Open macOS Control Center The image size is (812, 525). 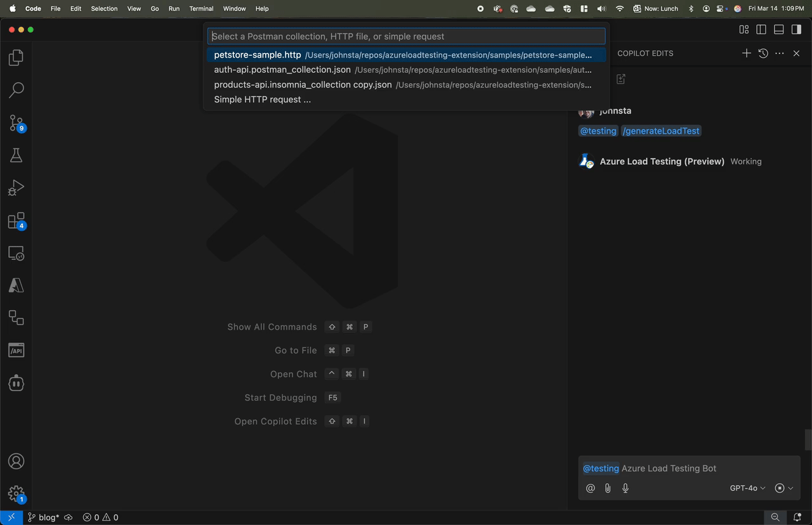721,9
